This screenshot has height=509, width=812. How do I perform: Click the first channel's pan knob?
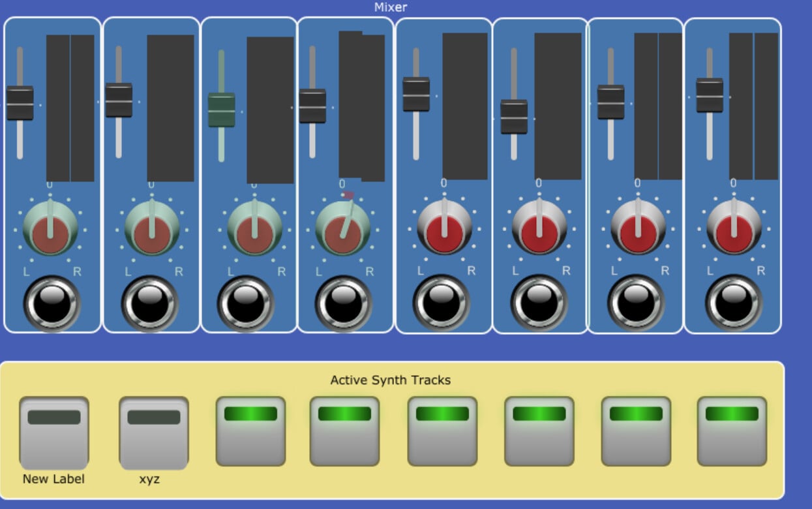(x=50, y=228)
